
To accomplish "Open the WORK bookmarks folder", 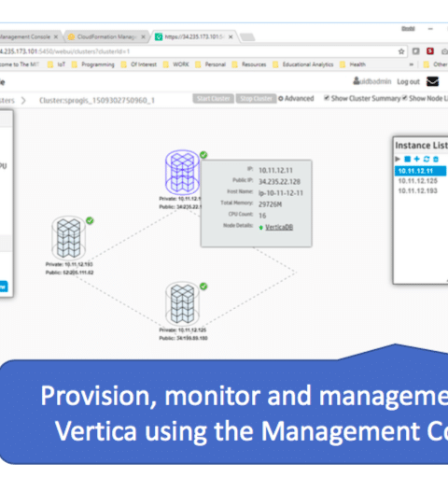I will tap(176, 64).
